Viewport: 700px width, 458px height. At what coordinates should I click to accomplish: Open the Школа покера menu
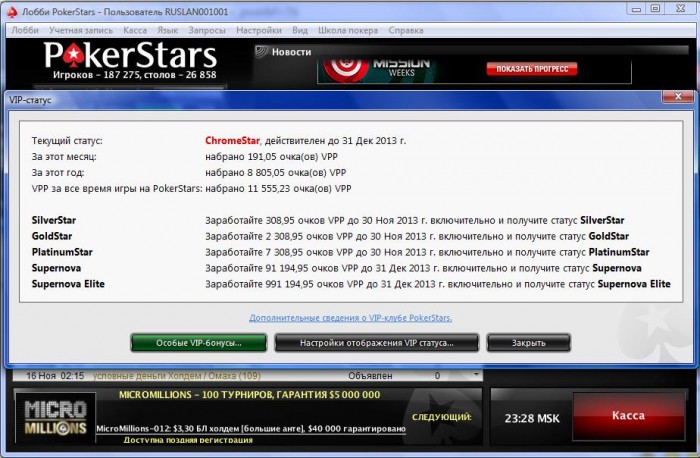coord(348,30)
